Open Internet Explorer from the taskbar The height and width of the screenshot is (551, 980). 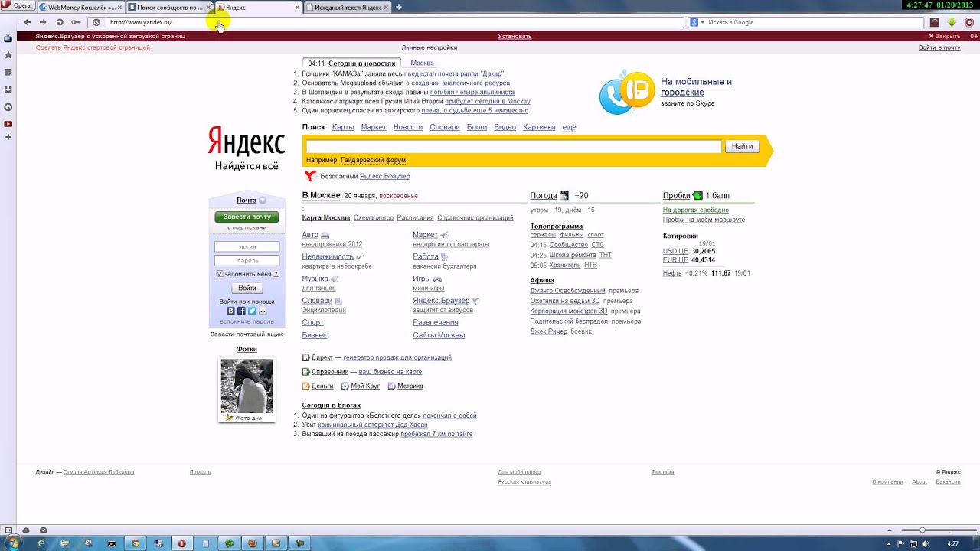coord(41,543)
